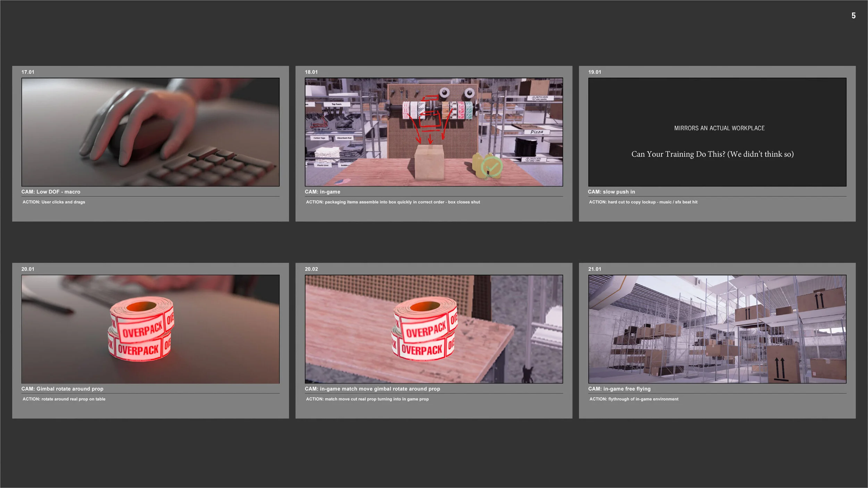Click the Pizza box label on shelf
The width and height of the screenshot is (868, 488).
(536, 132)
